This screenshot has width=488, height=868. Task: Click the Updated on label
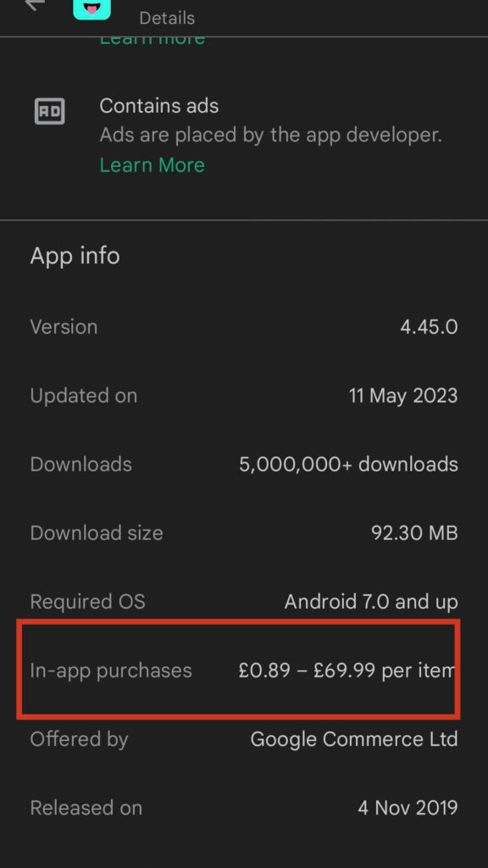pos(84,396)
